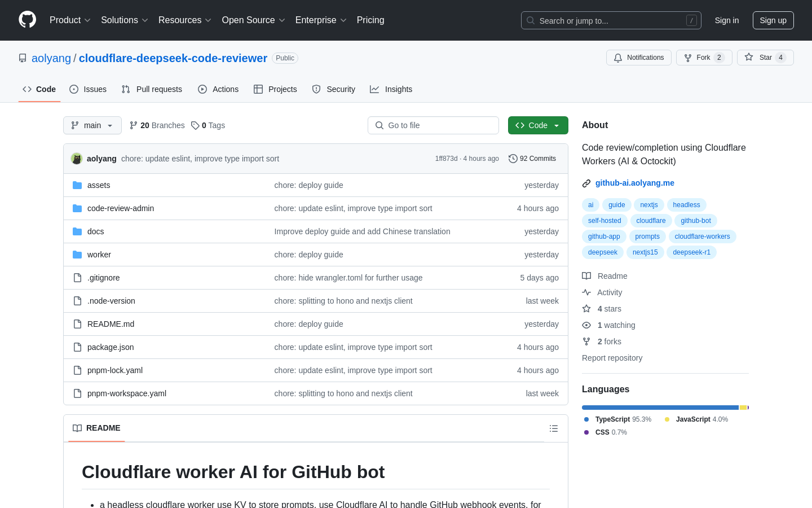Click the README.md file icon
Screen dimensions: 812x508
tap(77, 324)
